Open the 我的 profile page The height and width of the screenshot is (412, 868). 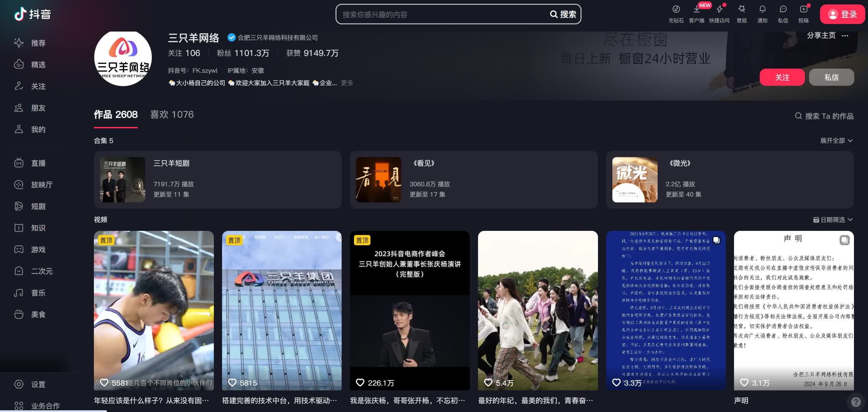tap(30, 129)
